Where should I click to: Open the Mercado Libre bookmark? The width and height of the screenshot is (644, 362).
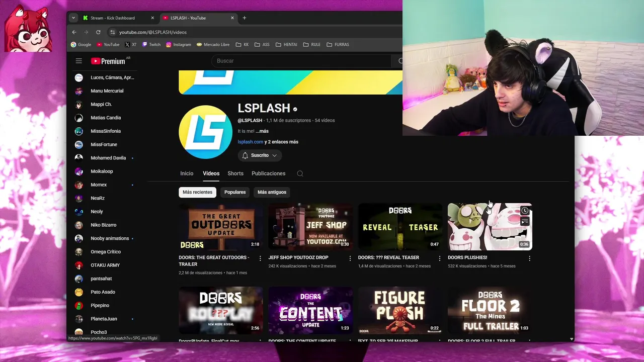213,44
